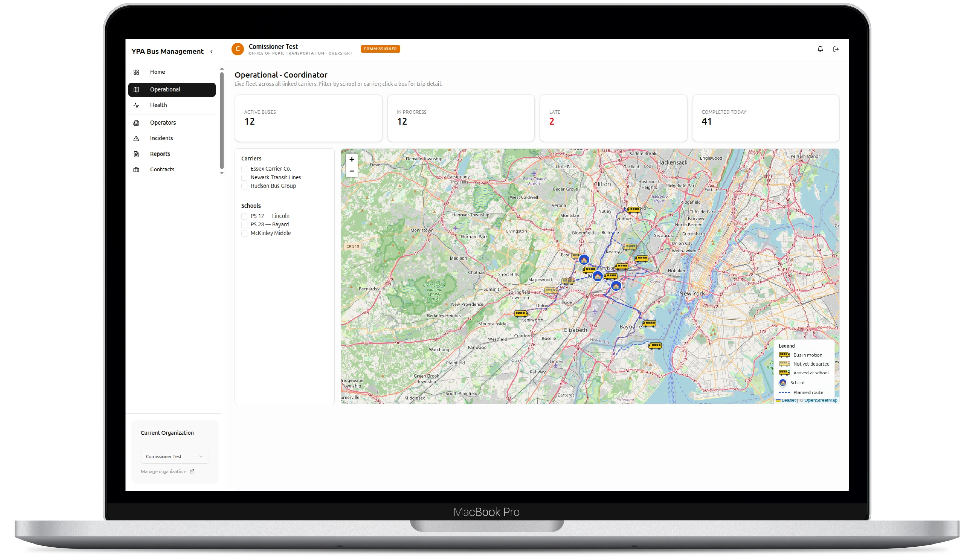Click school marker next to East Orange
Screen dimensions: 974x560
[584, 260]
